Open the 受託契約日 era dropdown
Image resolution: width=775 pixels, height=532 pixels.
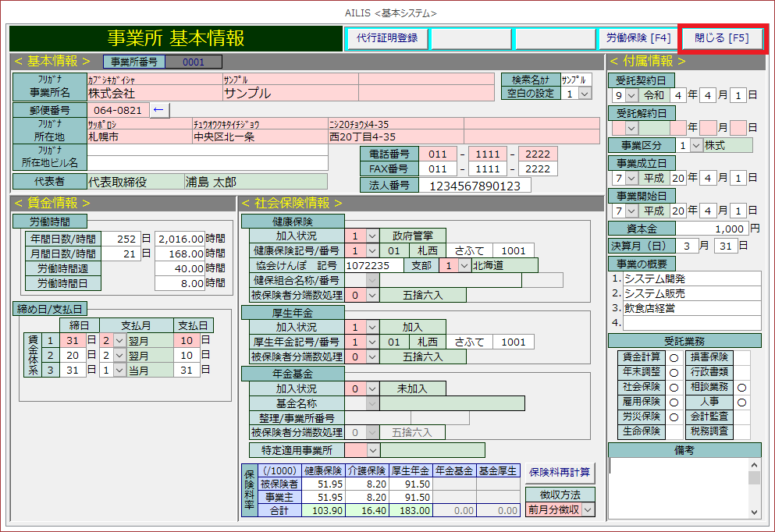click(x=631, y=95)
